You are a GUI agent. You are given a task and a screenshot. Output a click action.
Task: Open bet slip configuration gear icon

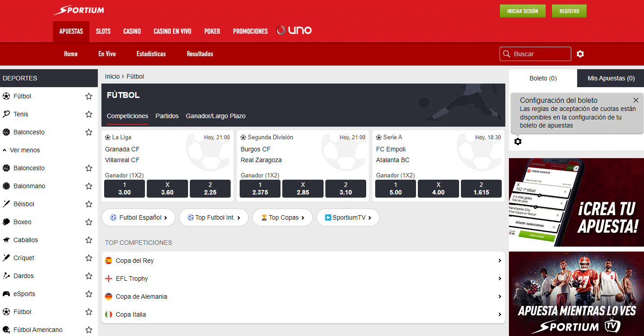pyautogui.click(x=518, y=141)
